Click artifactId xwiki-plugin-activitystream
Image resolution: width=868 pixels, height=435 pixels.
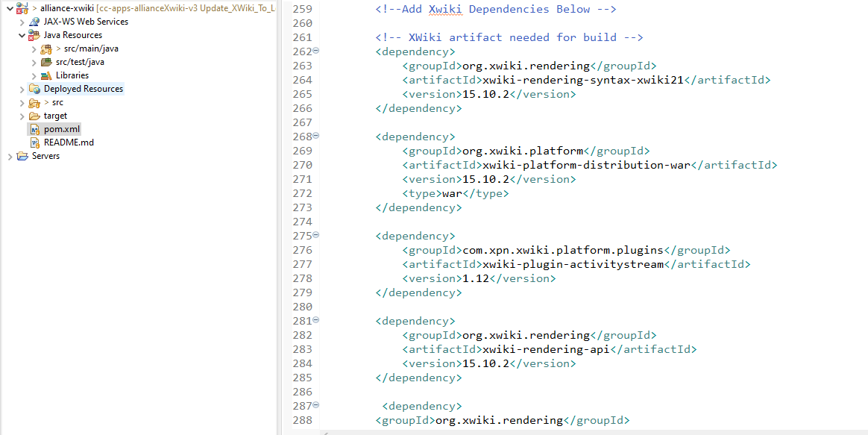click(573, 264)
